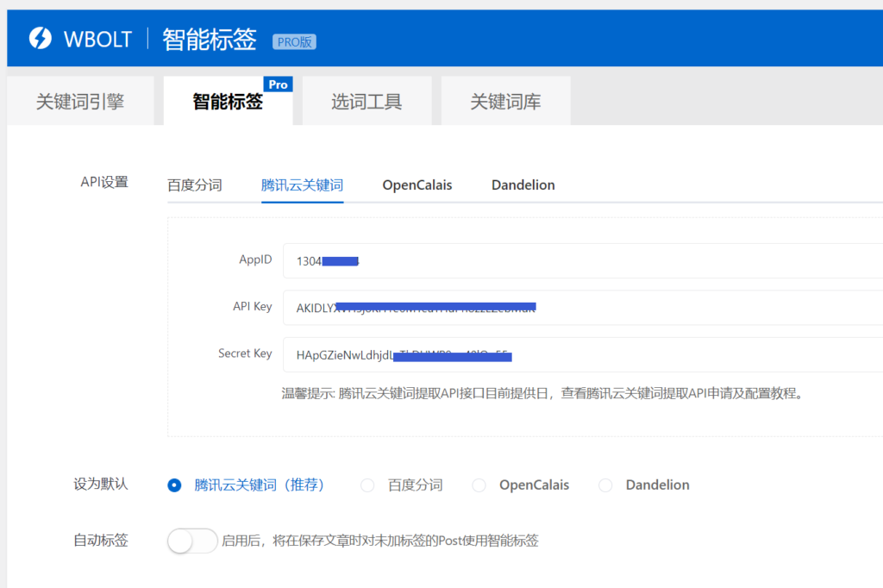The image size is (883, 588).
Task: Click the WBOLT lightning bolt logo icon
Action: (40, 38)
